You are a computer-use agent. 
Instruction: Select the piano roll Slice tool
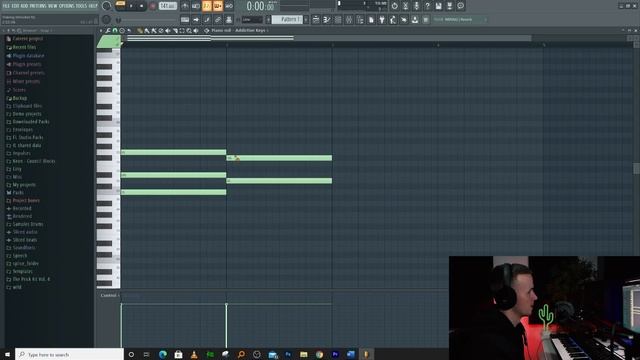pyautogui.click(x=175, y=31)
